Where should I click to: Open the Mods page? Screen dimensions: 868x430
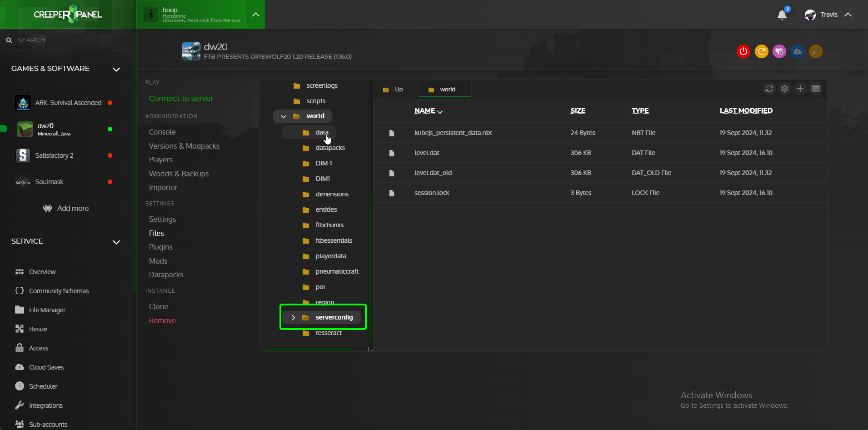(x=158, y=261)
